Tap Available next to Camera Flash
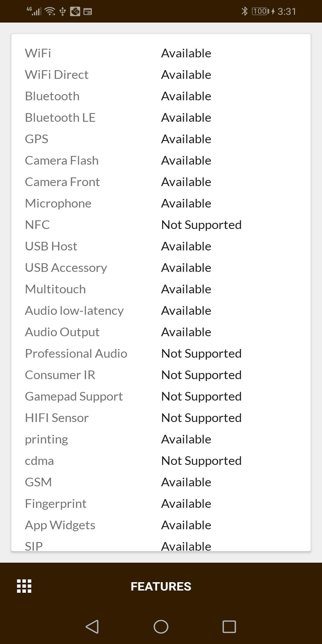The image size is (322, 644). [186, 160]
